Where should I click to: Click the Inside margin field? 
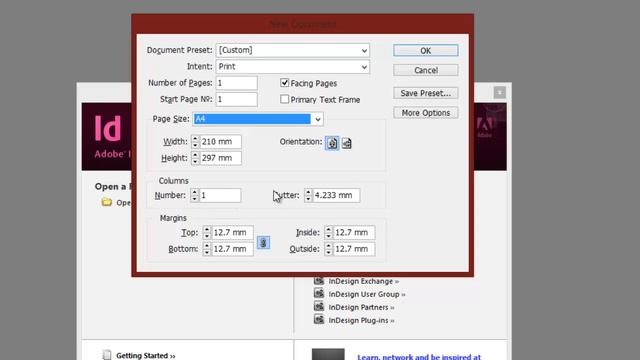pyautogui.click(x=354, y=233)
